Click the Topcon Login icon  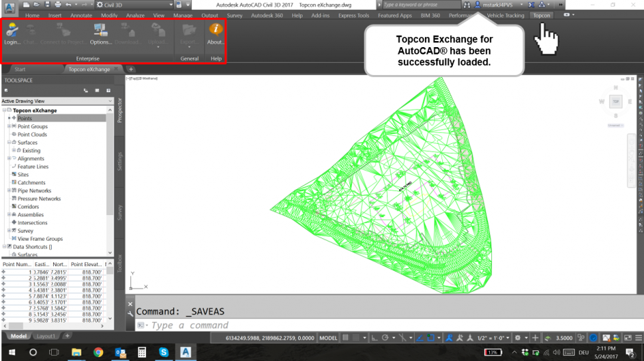tap(12, 34)
